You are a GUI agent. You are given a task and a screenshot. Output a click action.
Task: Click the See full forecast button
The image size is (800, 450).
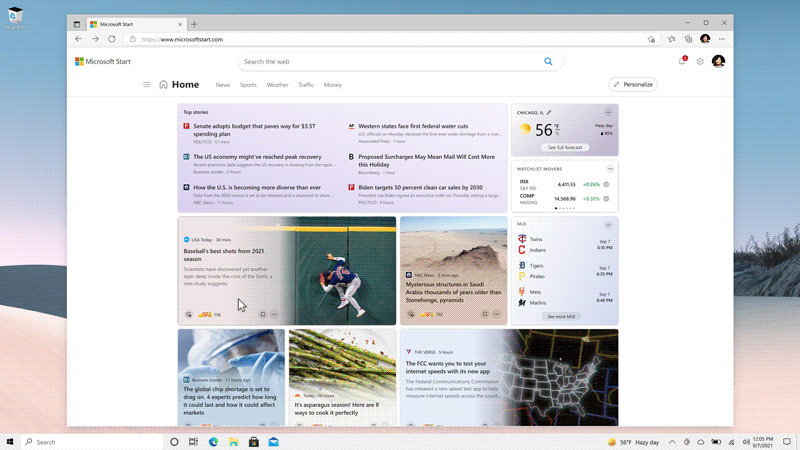[x=564, y=147]
